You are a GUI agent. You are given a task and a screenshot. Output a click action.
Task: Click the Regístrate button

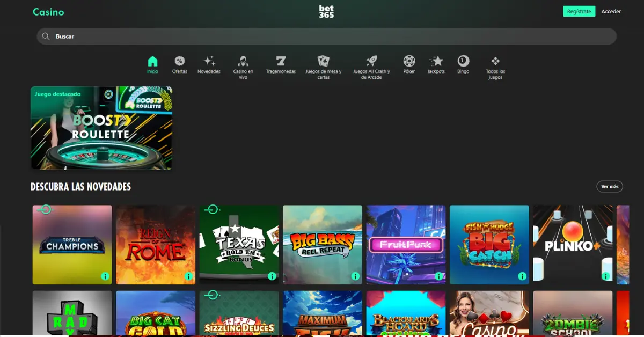[579, 11]
